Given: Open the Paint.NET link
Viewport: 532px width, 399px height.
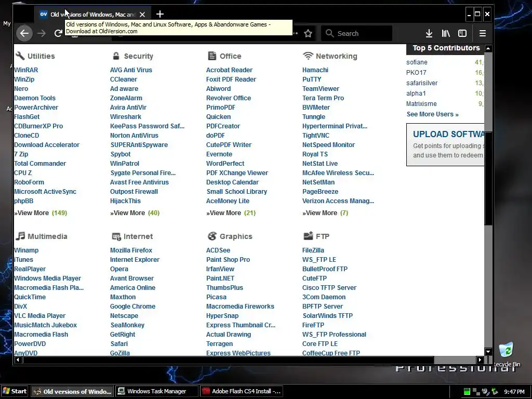Looking at the screenshot, I should click(220, 278).
